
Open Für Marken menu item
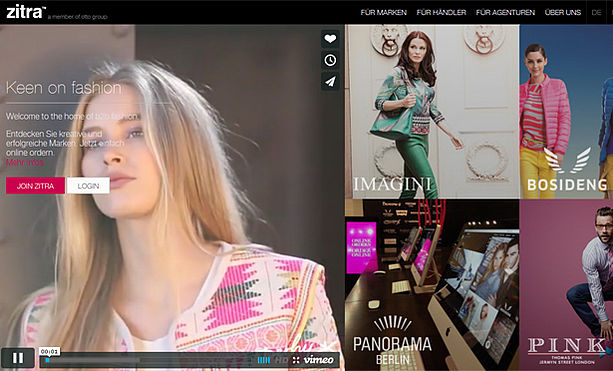coord(384,13)
